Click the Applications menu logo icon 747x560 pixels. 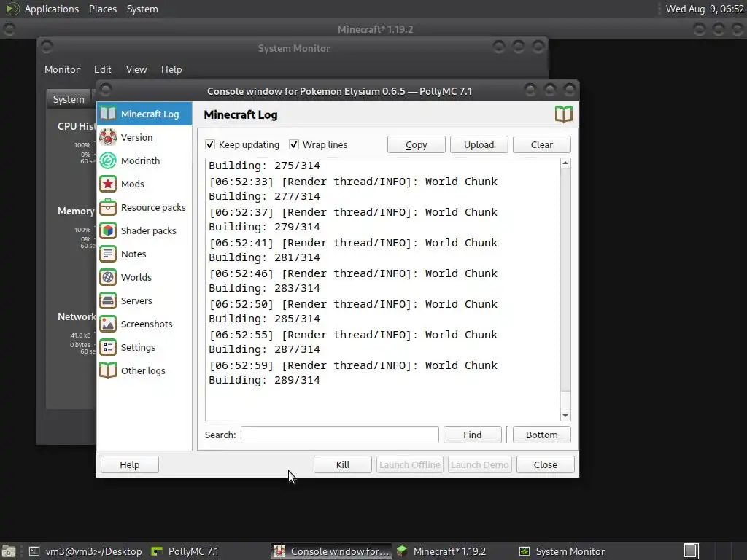(x=12, y=9)
